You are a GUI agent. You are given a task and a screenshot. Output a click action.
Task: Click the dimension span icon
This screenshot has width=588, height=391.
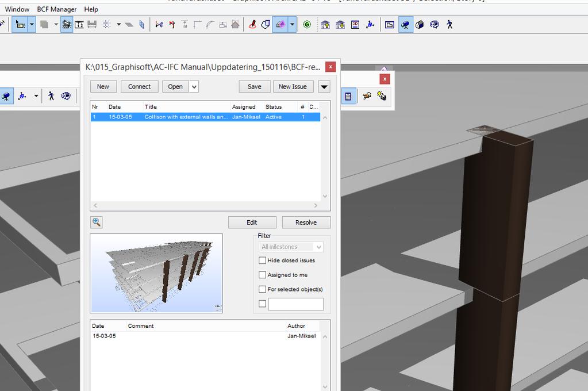coord(92,25)
